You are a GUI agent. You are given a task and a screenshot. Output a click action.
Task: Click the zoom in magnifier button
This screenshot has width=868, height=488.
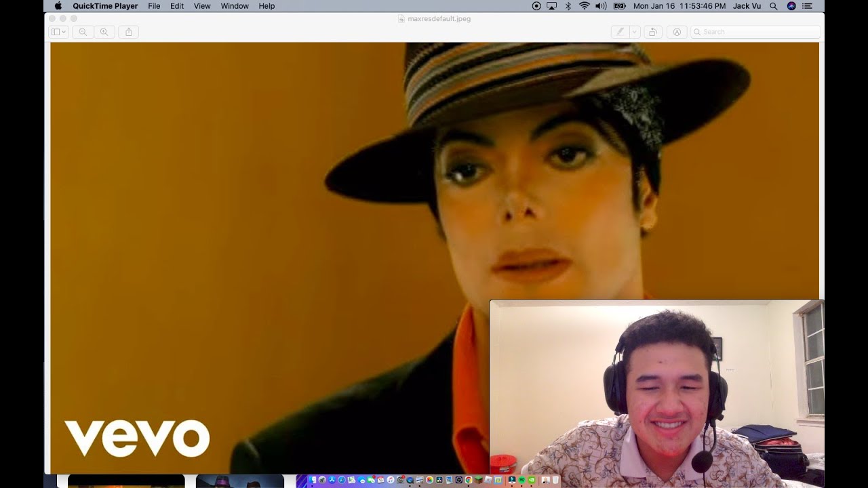pos(104,32)
